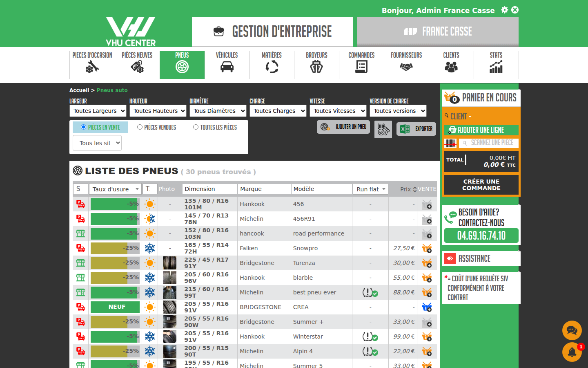Click the Dimension filter field
The image size is (588, 368).
pos(209,189)
